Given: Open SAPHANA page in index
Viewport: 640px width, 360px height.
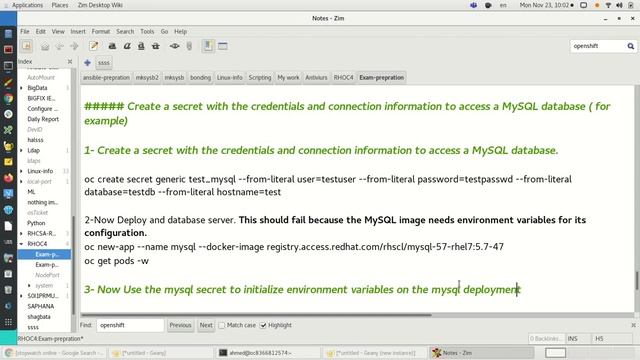Looking at the screenshot, I should pyautogui.click(x=40, y=306).
